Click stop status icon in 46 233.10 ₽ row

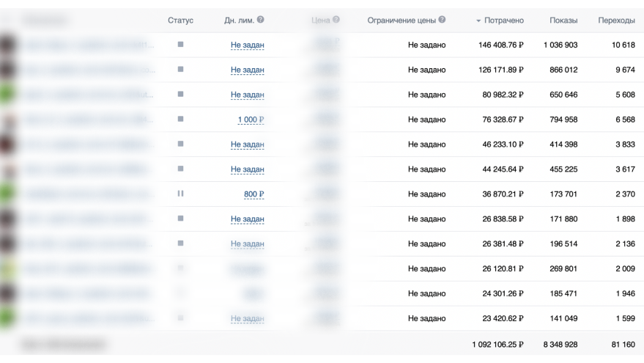[x=180, y=144]
